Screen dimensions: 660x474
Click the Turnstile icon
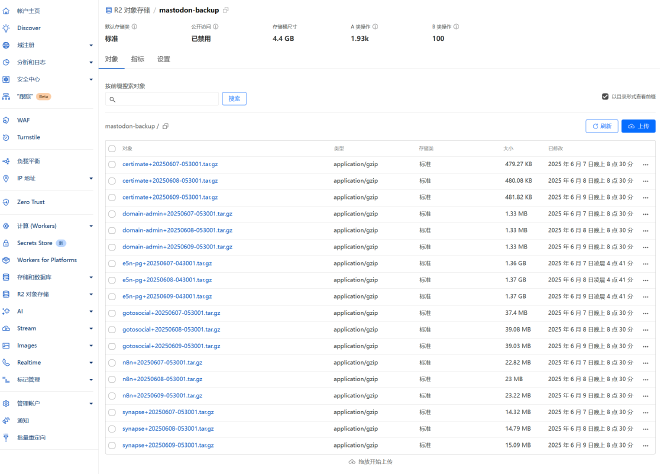[x=6, y=137]
